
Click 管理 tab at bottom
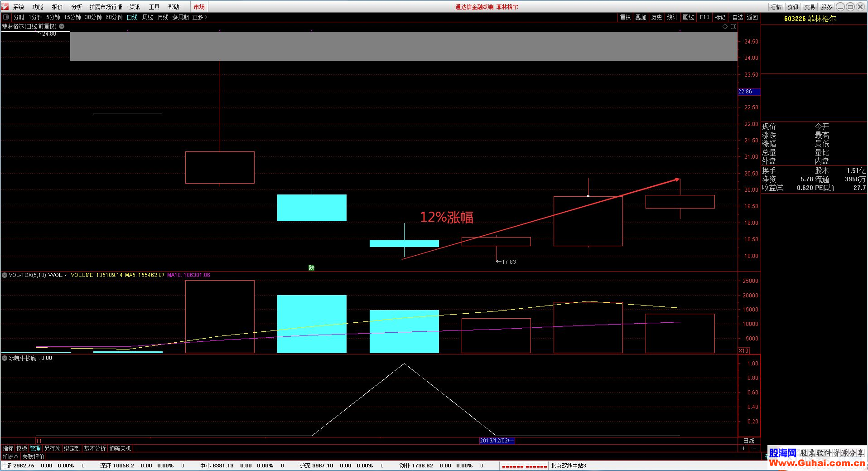(x=35, y=448)
